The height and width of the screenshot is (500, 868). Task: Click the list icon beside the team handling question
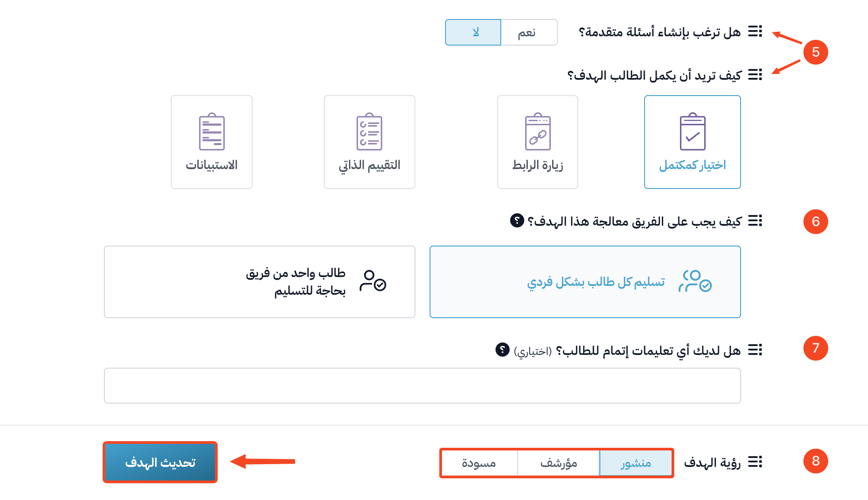[x=755, y=220]
